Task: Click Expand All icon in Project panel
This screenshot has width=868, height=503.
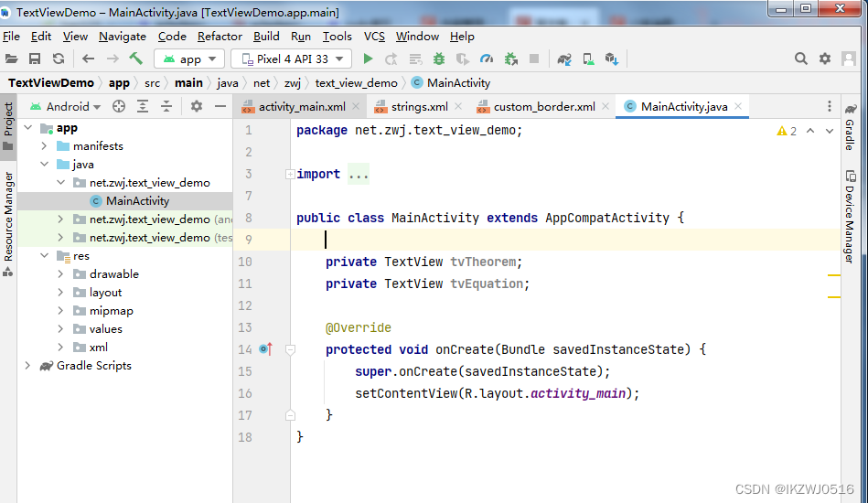Action: pos(143,106)
